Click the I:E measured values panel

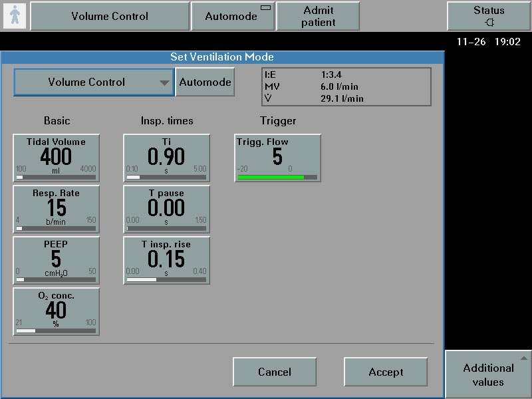(346, 86)
